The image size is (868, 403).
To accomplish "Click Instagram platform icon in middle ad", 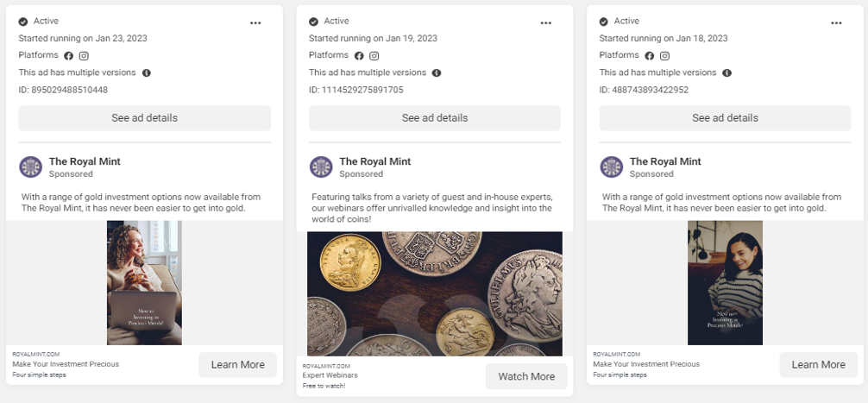I will click(x=374, y=56).
